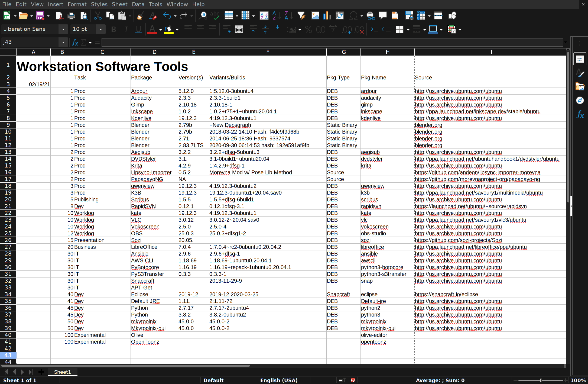This screenshot has width=588, height=384.
Task: Select the Sheet1 tab
Action: click(62, 372)
